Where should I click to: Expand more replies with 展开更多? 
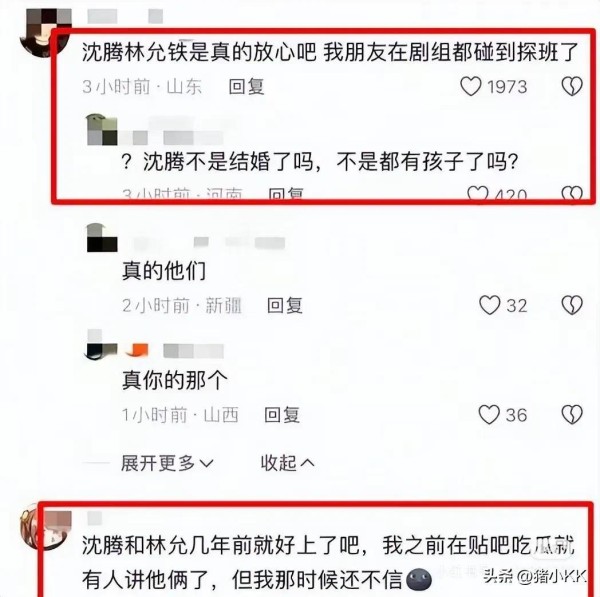click(167, 463)
